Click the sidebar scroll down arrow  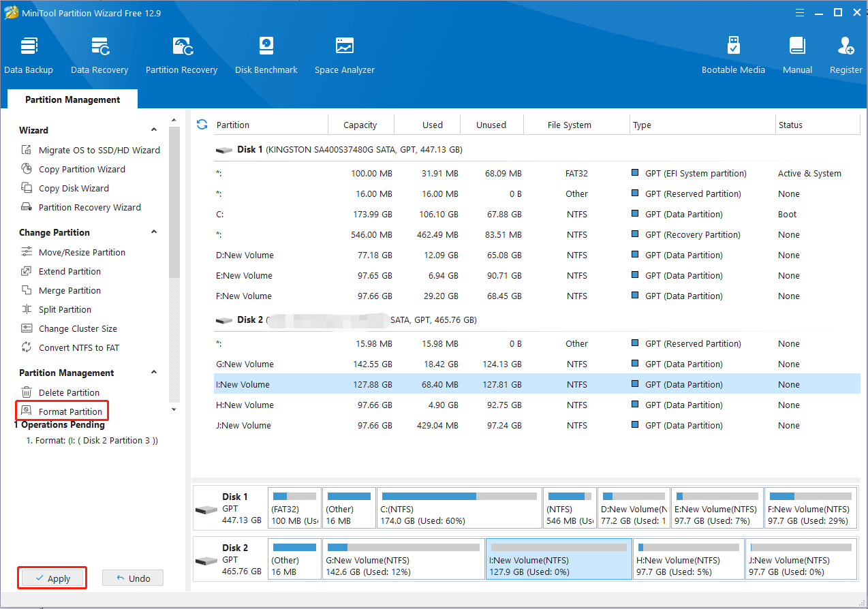coord(174,409)
